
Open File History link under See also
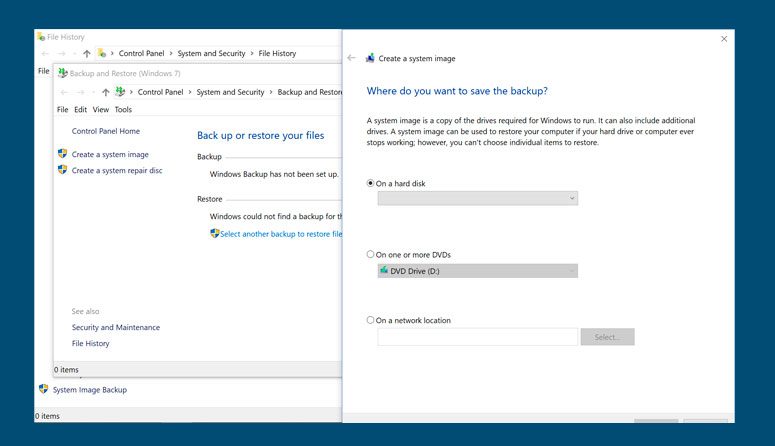pyautogui.click(x=90, y=343)
